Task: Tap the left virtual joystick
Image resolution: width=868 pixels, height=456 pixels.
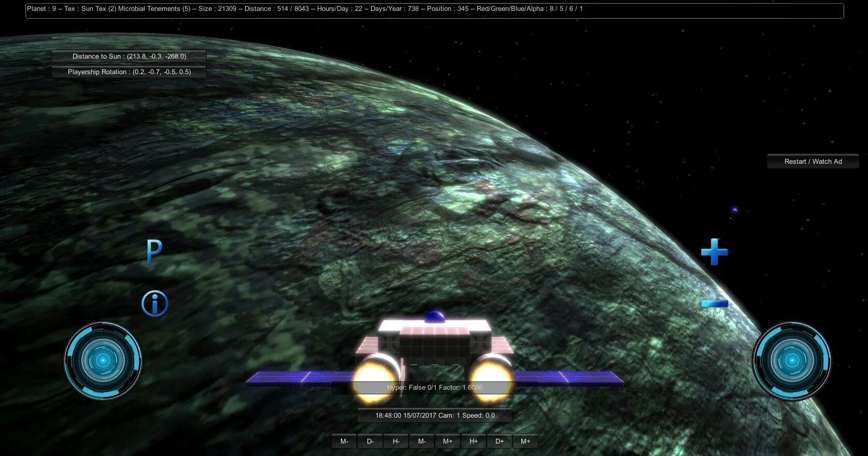Action: coord(103,361)
